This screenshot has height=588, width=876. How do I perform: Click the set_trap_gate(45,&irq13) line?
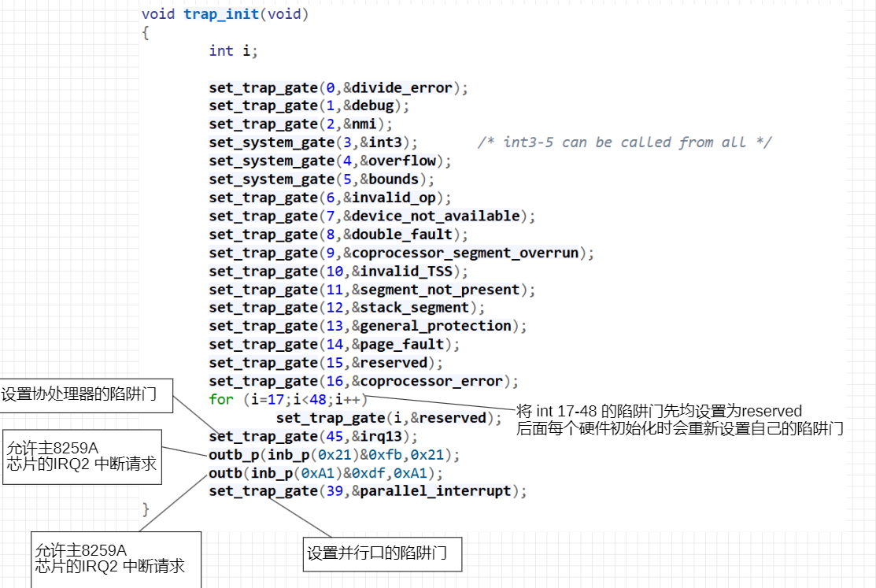(313, 437)
